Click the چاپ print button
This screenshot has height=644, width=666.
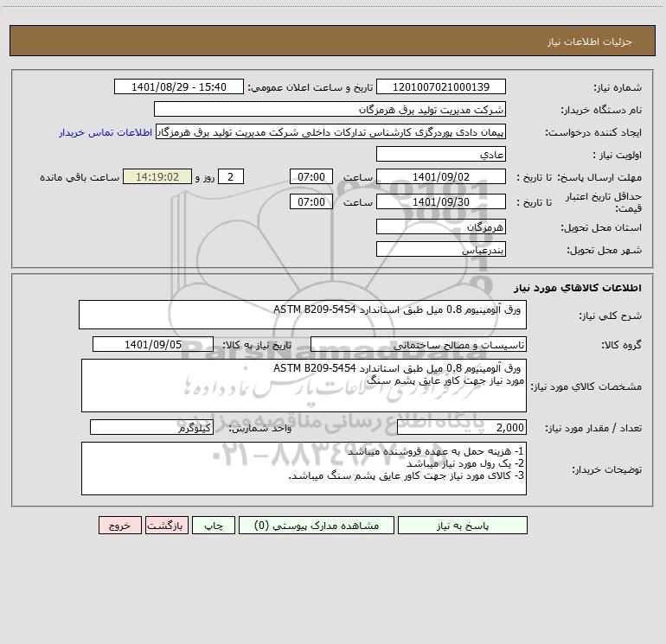click(214, 525)
